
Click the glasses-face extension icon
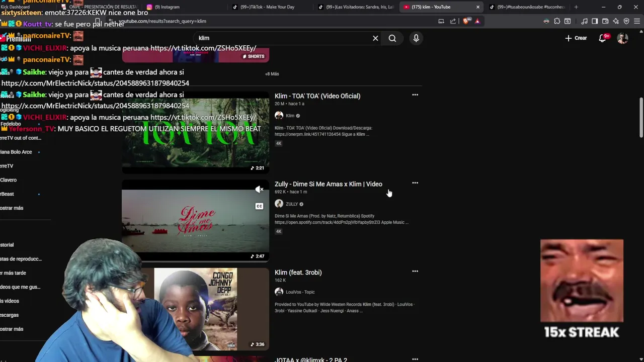[546, 21]
